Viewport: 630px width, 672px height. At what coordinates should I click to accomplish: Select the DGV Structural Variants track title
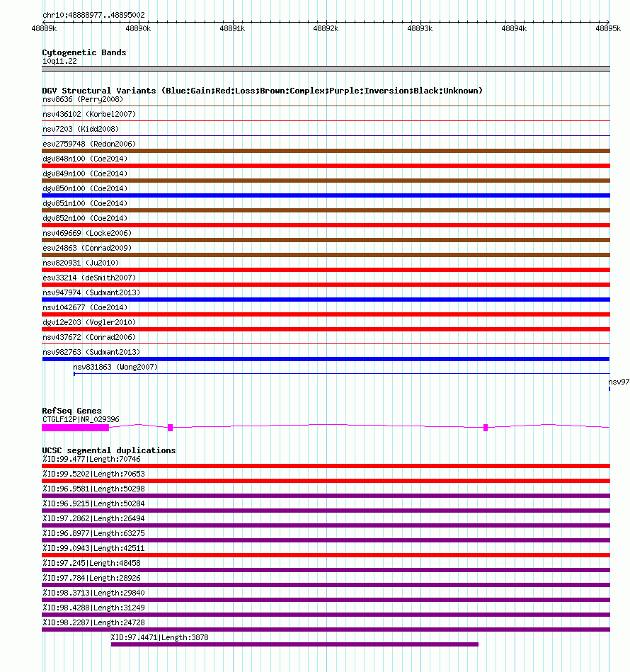point(262,91)
